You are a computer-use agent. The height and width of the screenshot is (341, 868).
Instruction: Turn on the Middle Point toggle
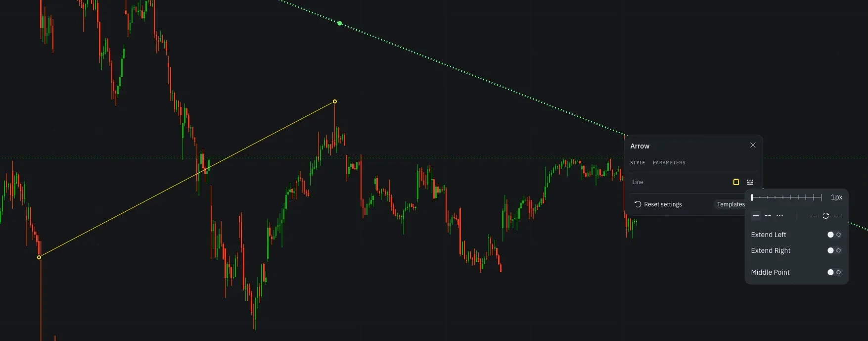pyautogui.click(x=834, y=272)
